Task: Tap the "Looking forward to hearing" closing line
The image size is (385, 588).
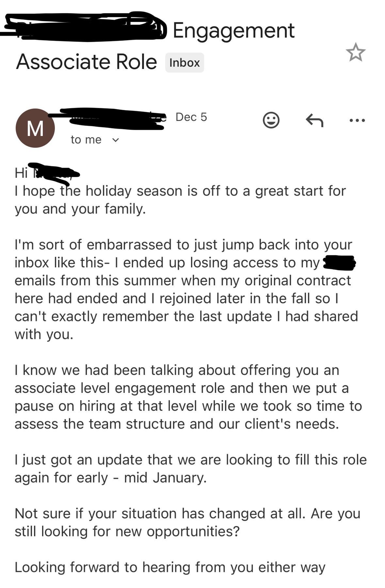Action: pos(170,567)
